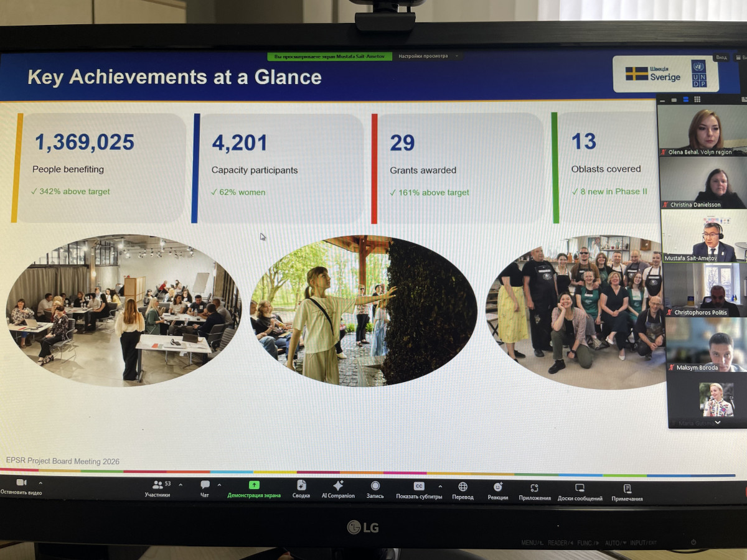Expand the arrow next to Участники

181,484
